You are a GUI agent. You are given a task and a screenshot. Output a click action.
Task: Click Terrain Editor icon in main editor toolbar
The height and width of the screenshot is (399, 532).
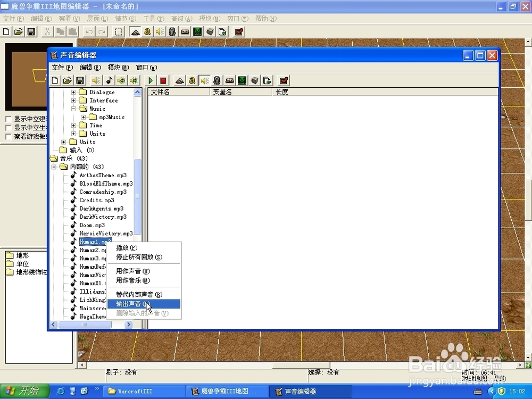point(135,32)
